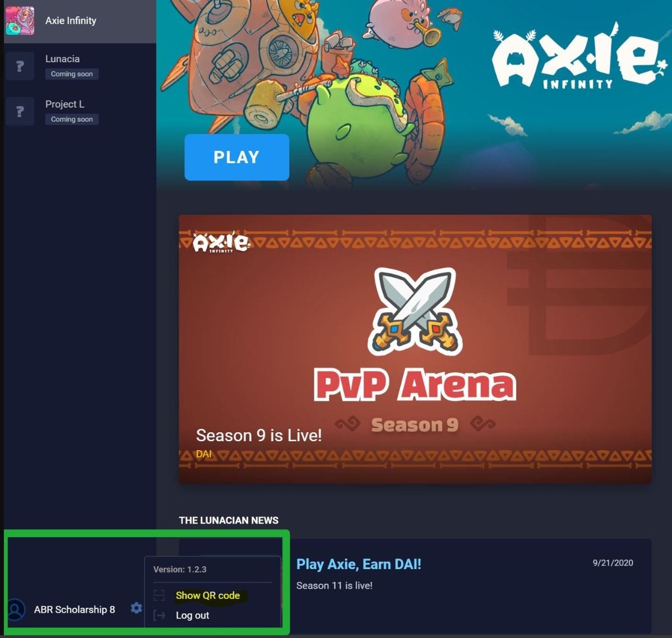The image size is (672, 638).
Task: Click the QR scan icon in menu
Action: point(159,595)
